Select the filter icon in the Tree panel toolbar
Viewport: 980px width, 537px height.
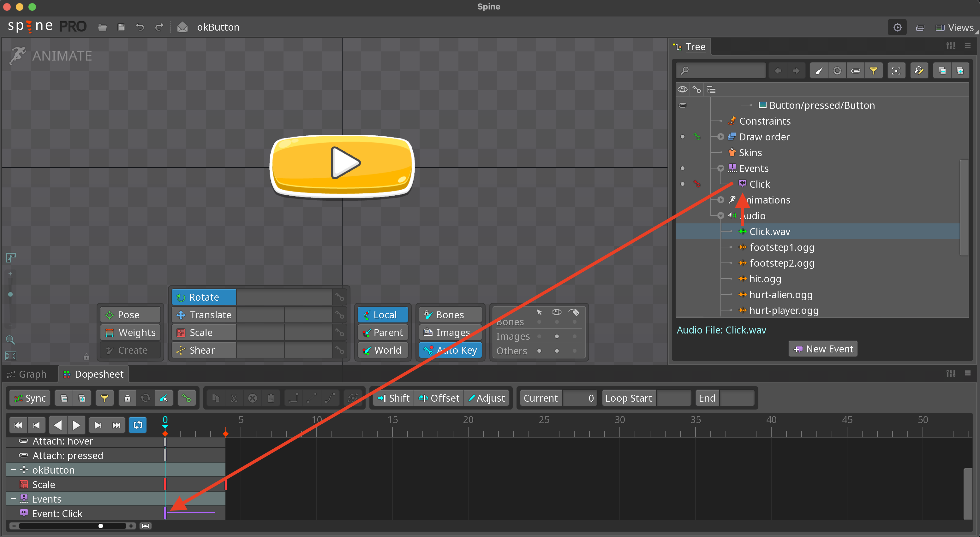(x=874, y=70)
